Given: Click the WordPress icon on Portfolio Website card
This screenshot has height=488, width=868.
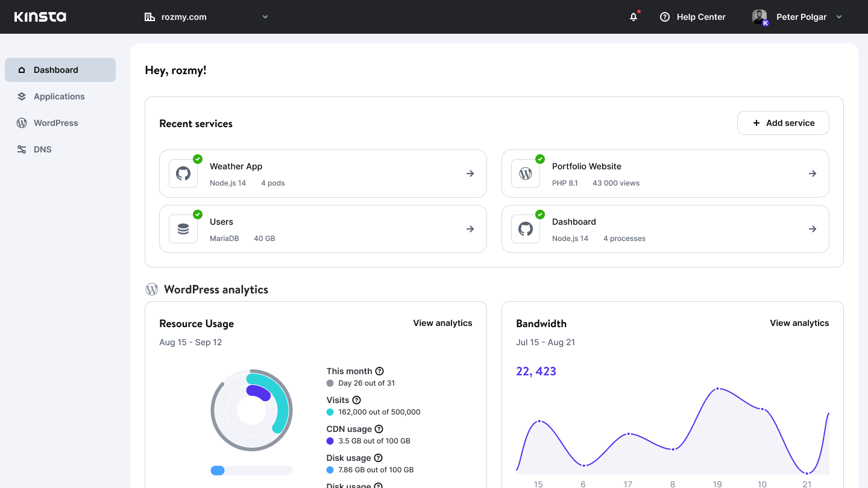Looking at the screenshot, I should (x=525, y=173).
